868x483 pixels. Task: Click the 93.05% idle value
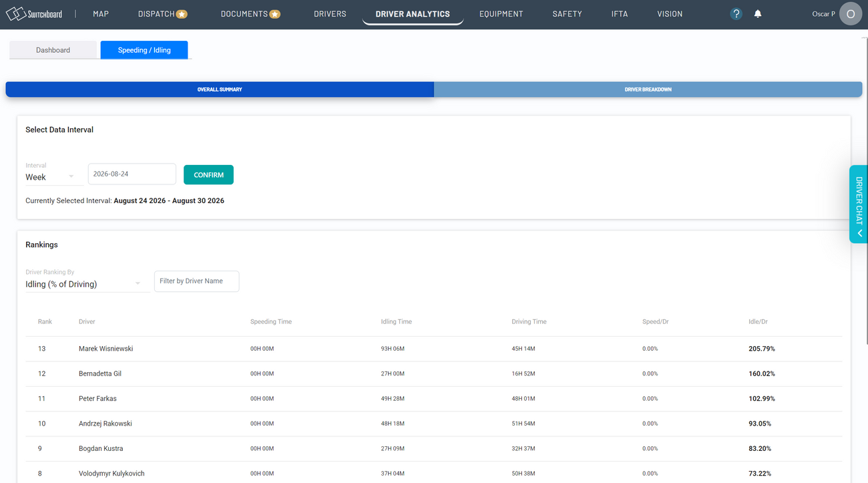(760, 424)
